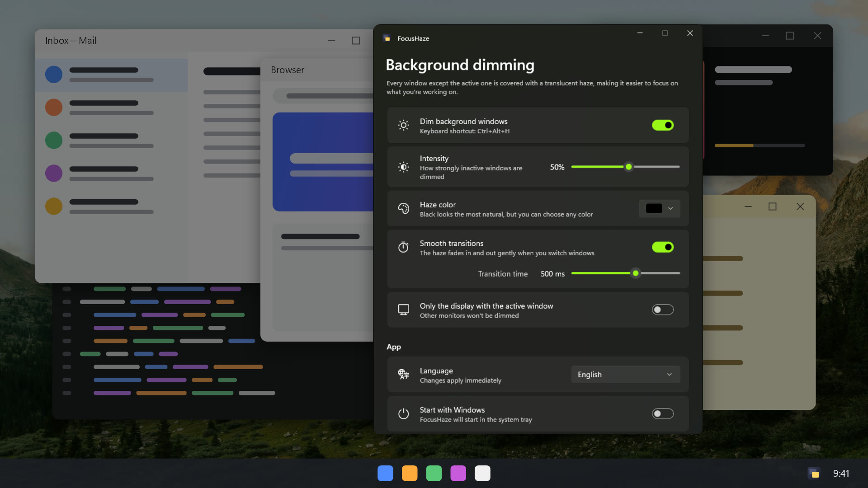Disable the Smooth transitions switch
This screenshot has width=868, height=488.
coord(663,247)
